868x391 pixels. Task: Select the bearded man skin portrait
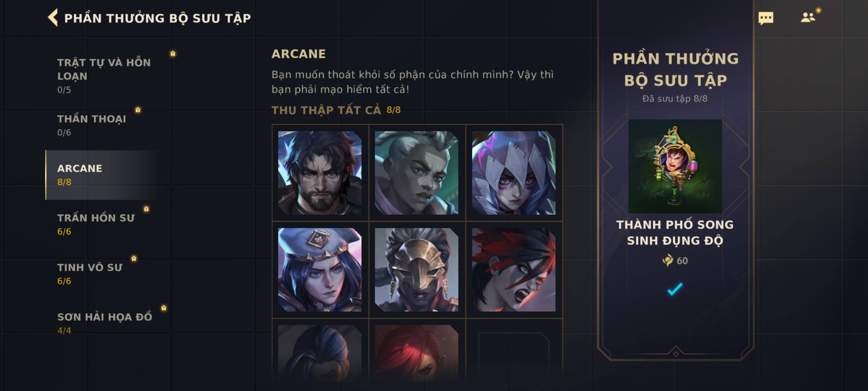click(320, 173)
